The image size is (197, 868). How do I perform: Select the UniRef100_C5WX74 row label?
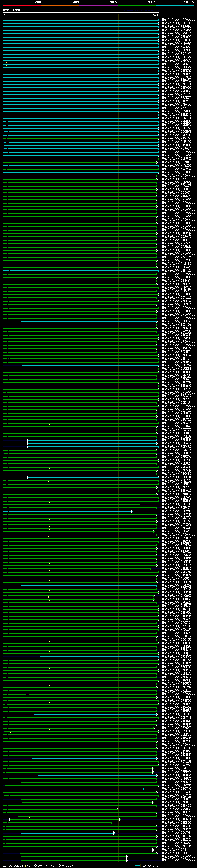[x=177, y=84]
